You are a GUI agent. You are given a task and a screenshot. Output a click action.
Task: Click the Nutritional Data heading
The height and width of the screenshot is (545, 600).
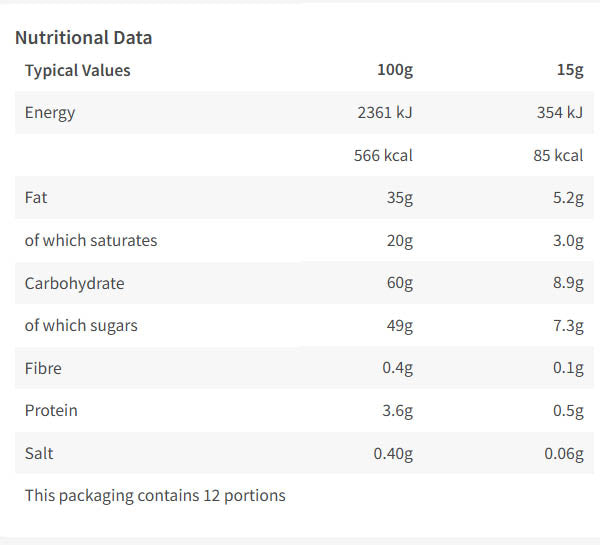(84, 38)
